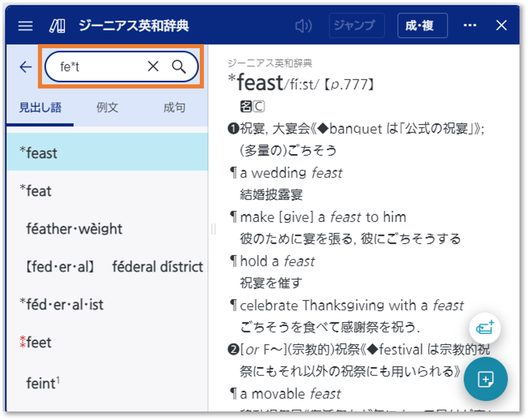
Task: Click the pane splitter handle
Action: (x=214, y=229)
